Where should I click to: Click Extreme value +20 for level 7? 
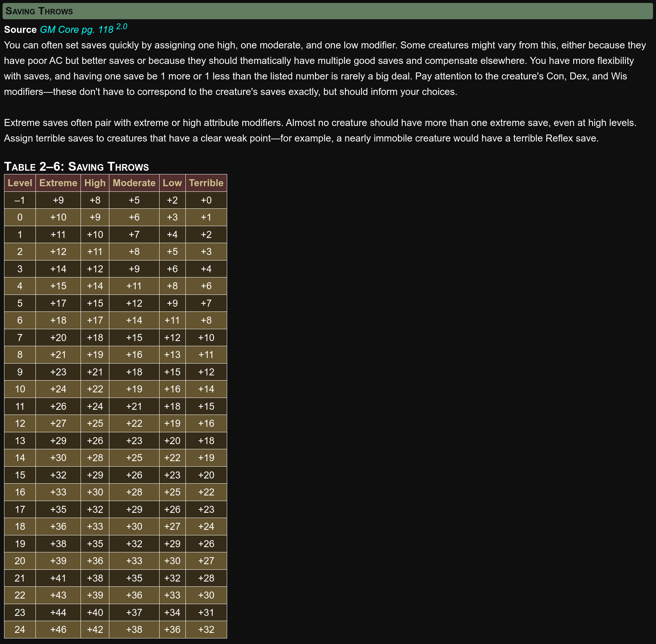tap(58, 338)
